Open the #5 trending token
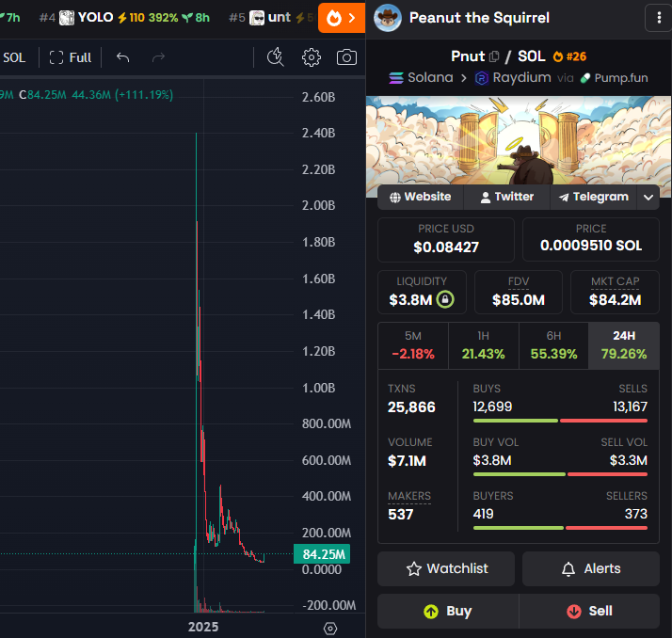Image resolution: width=672 pixels, height=638 pixels. [272, 18]
